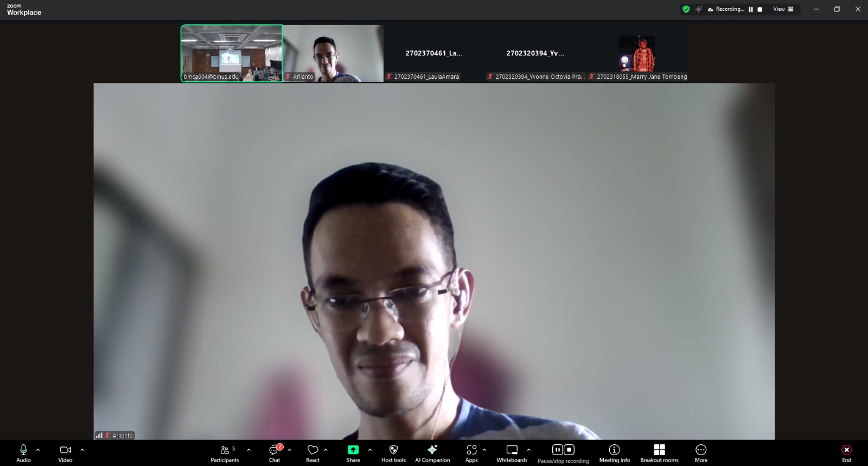Expand the video options arrow
Screen dimensions: 868x466
click(x=82, y=450)
